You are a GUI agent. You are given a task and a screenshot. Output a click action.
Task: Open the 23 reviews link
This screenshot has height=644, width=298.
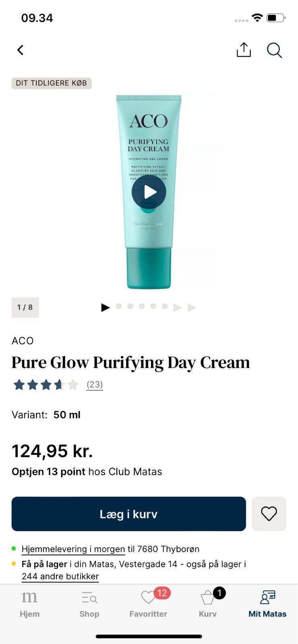95,385
